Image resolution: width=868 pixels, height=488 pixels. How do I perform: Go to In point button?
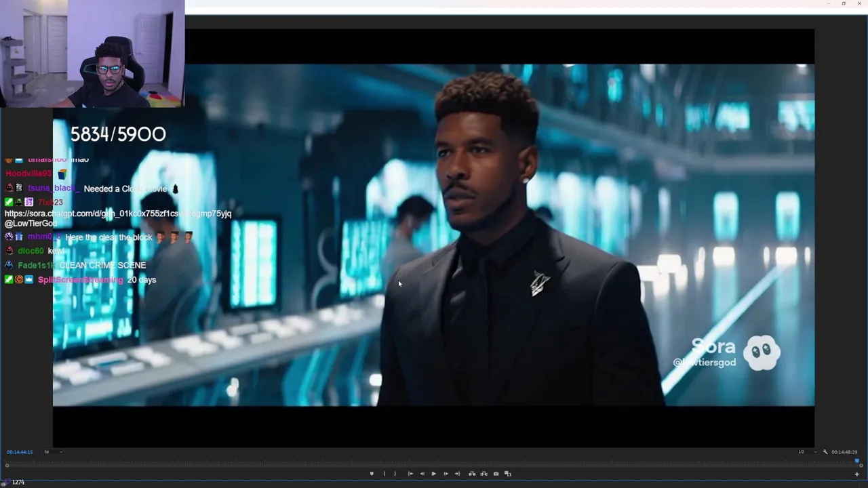pyautogui.click(x=410, y=474)
